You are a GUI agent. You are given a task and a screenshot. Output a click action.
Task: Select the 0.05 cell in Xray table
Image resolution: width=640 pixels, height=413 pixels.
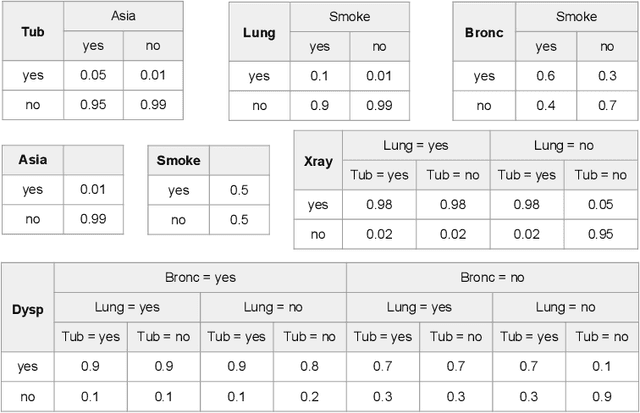[x=600, y=204]
